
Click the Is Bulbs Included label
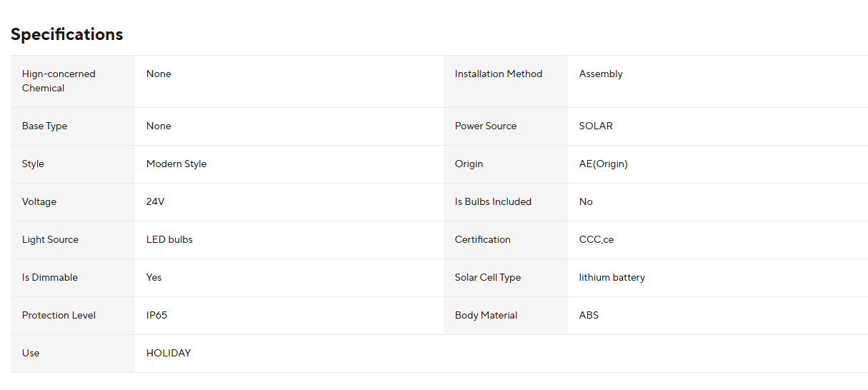click(493, 202)
